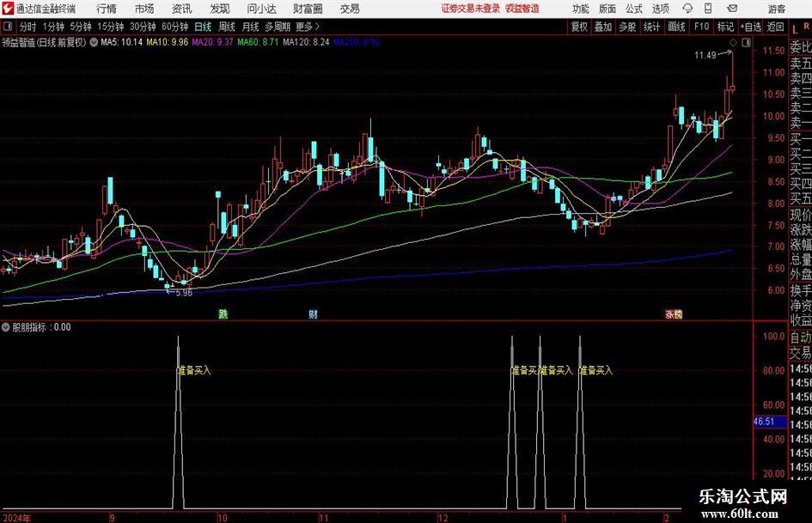This screenshot has height=523, width=812.
Task: Click the 叠加 overlay toolbar button
Action: [x=603, y=27]
